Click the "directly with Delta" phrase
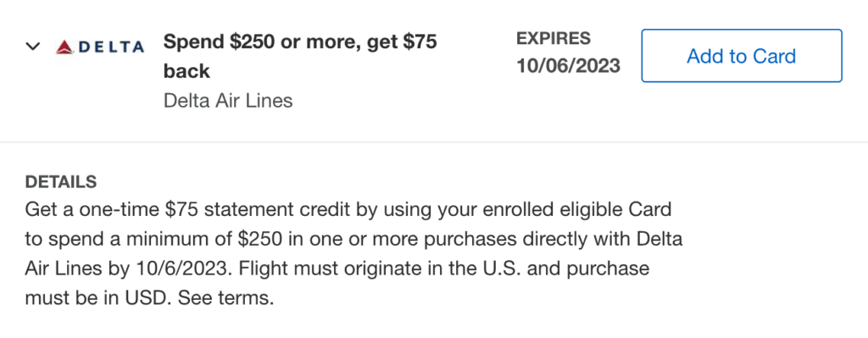 [597, 240]
